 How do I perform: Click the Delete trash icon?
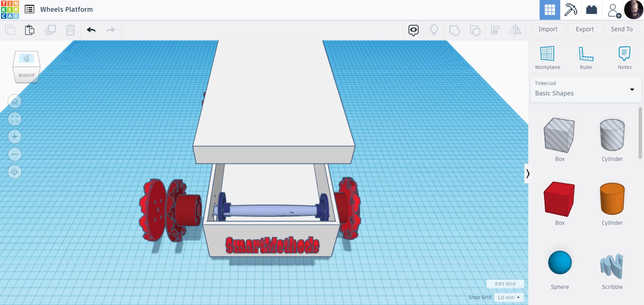pos(70,30)
